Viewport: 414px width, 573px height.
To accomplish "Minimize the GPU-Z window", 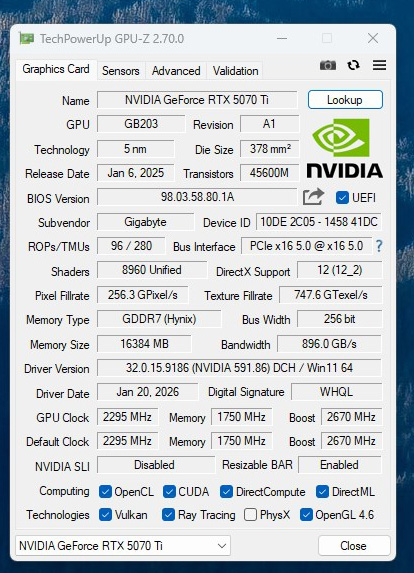I will 282,38.
